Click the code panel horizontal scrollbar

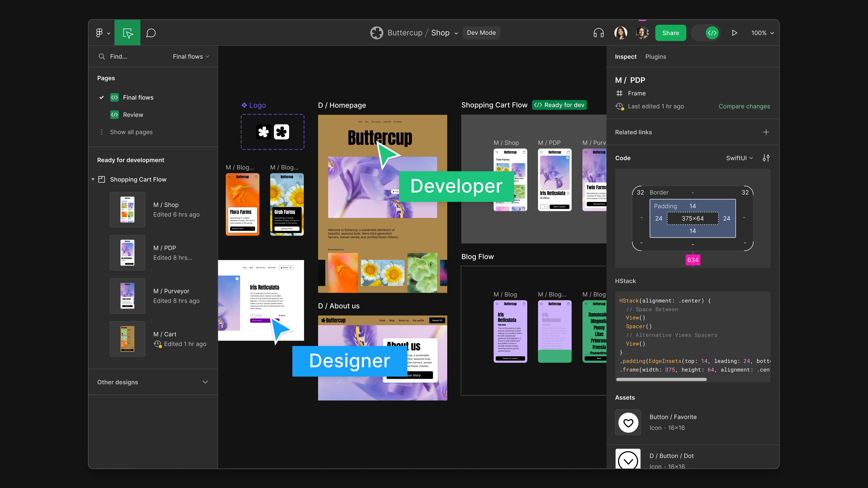(661, 380)
